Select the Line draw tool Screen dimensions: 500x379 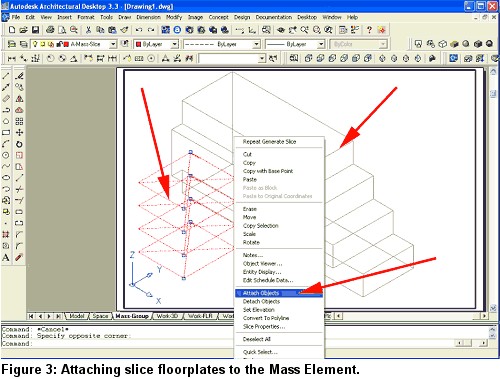(6, 76)
